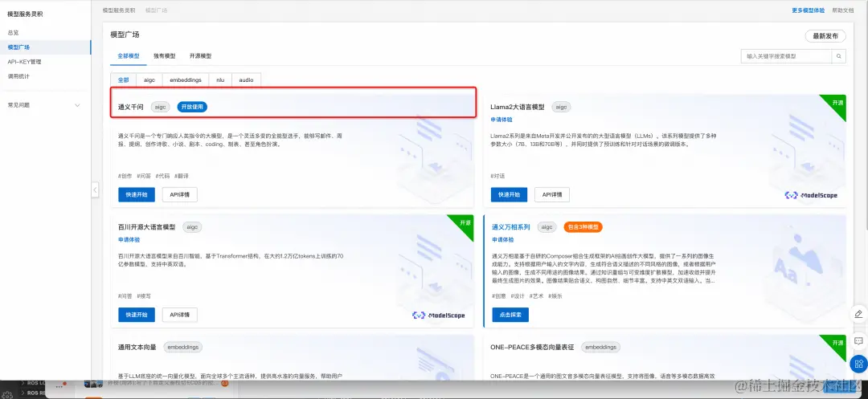Click API详情 on the 百川 card
The height and width of the screenshot is (399, 868).
(x=180, y=315)
